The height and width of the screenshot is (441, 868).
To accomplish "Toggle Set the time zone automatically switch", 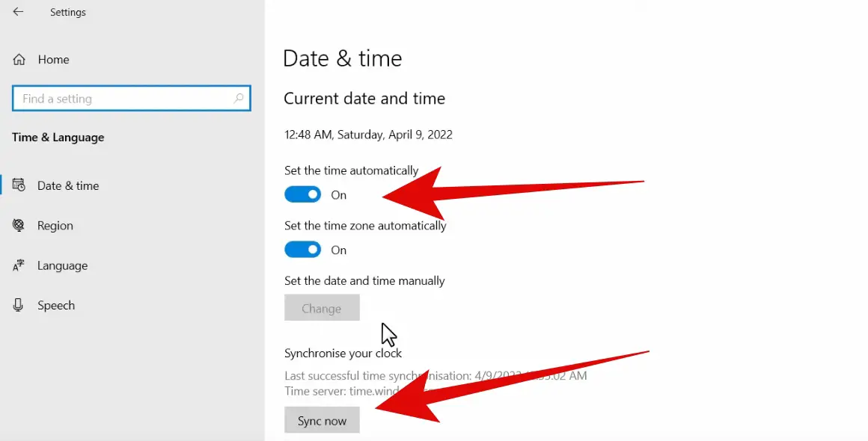I will (303, 250).
